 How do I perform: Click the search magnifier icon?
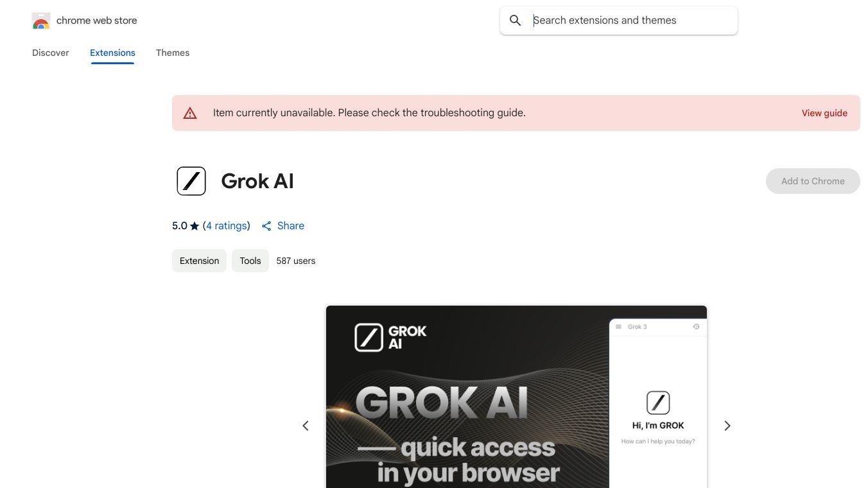[x=515, y=21]
